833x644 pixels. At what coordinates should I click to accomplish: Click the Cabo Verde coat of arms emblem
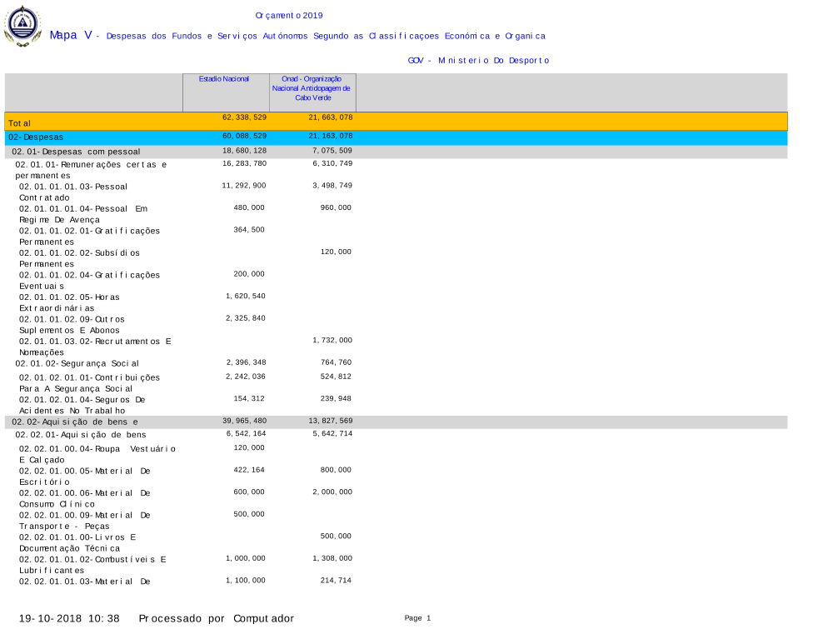(22, 26)
